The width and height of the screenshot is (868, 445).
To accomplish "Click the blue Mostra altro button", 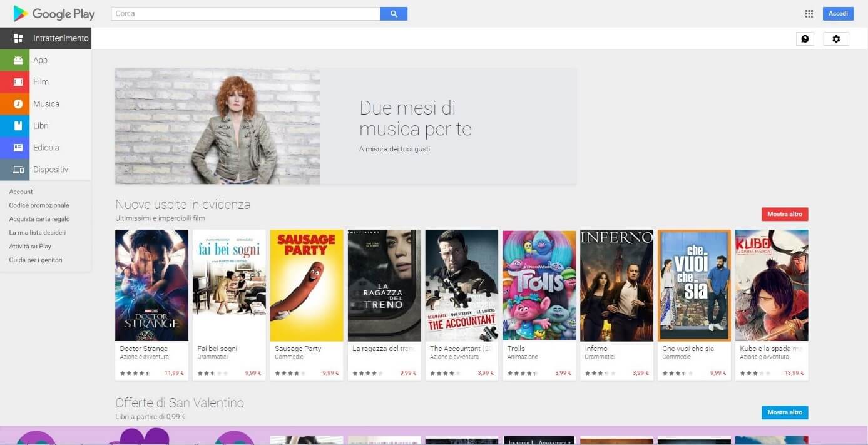I will click(x=785, y=412).
